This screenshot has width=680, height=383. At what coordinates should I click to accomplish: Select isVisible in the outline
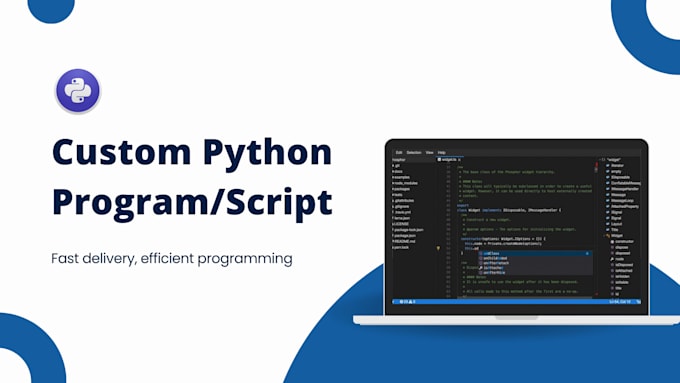click(x=620, y=282)
